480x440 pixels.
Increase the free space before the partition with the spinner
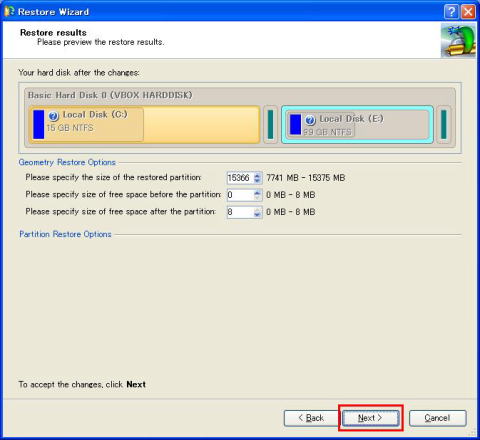click(x=257, y=192)
